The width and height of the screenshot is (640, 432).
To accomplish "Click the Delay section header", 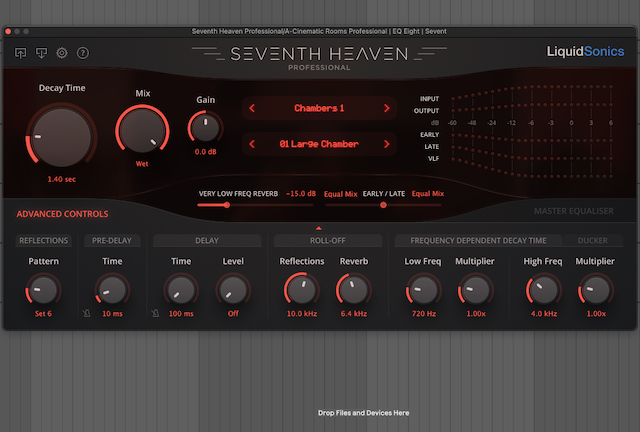I will (x=207, y=240).
